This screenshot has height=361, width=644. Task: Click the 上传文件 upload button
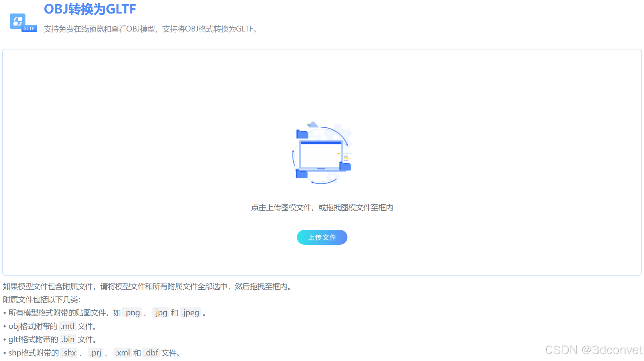coord(322,237)
